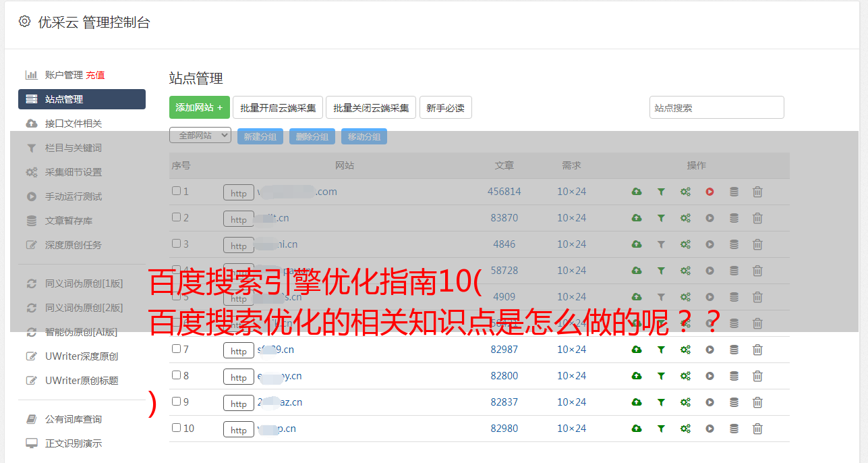Click the trash icon in row 9

(757, 402)
